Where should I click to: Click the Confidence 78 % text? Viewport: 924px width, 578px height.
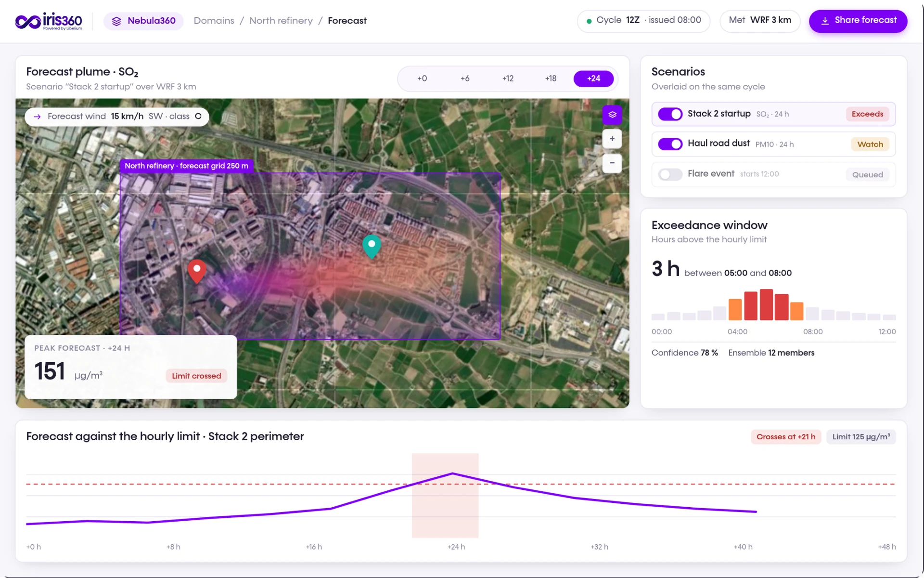point(684,353)
